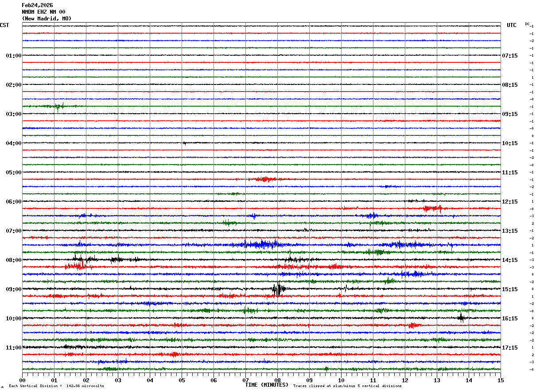Select the 01:00 CST time label
This screenshot has width=536, height=392.
pos(14,56)
